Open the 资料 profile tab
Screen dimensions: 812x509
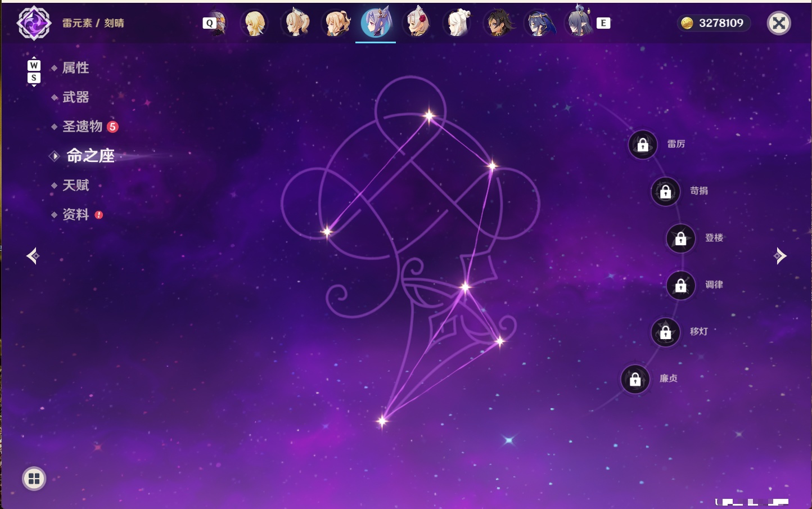(75, 214)
